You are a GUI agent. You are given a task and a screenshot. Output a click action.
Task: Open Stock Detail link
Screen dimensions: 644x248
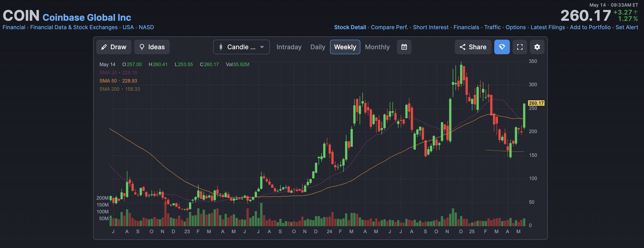coord(350,27)
